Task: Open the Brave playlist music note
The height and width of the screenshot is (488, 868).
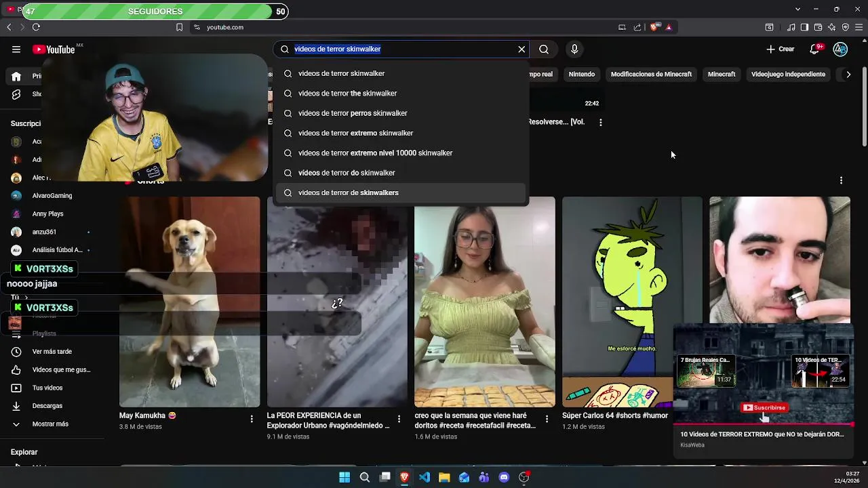Action: click(791, 27)
